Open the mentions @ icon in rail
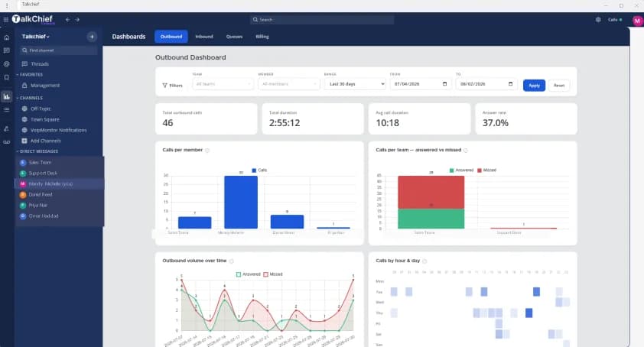 point(7,64)
